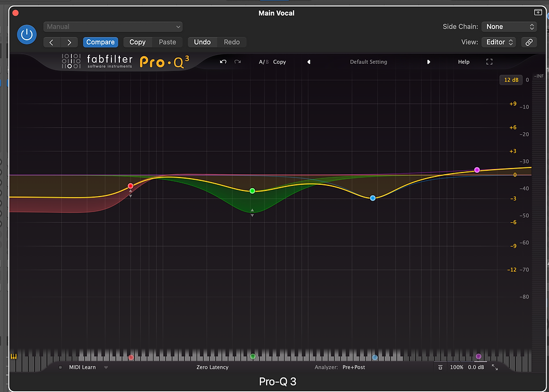Open the Side Chain None dropdown
The height and width of the screenshot is (392, 549).
(509, 27)
